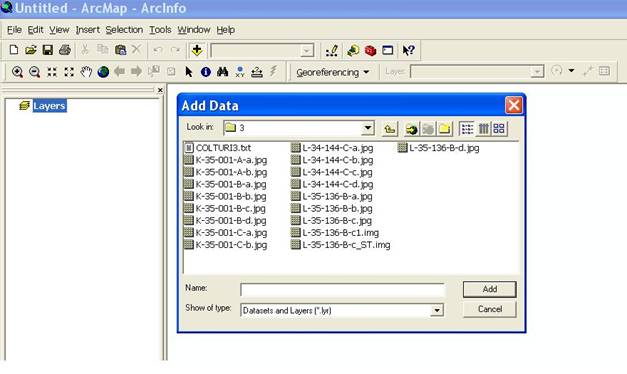Image resolution: width=627 pixels, height=374 pixels.
Task: Select the Select Elements arrow tool
Action: click(189, 72)
